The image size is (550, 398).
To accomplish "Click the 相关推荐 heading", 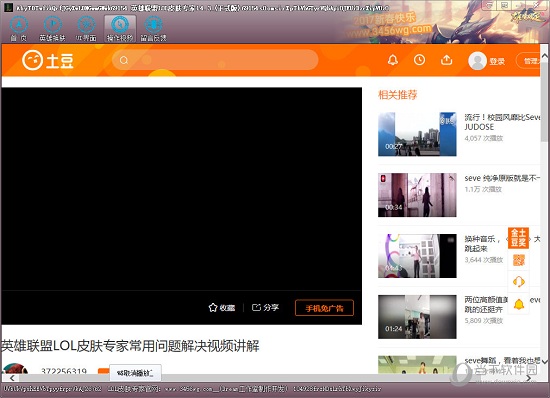I will point(397,95).
